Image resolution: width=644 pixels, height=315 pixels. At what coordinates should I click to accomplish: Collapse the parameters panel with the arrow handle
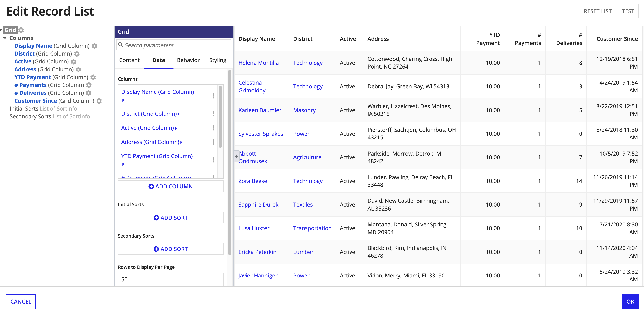click(x=236, y=156)
